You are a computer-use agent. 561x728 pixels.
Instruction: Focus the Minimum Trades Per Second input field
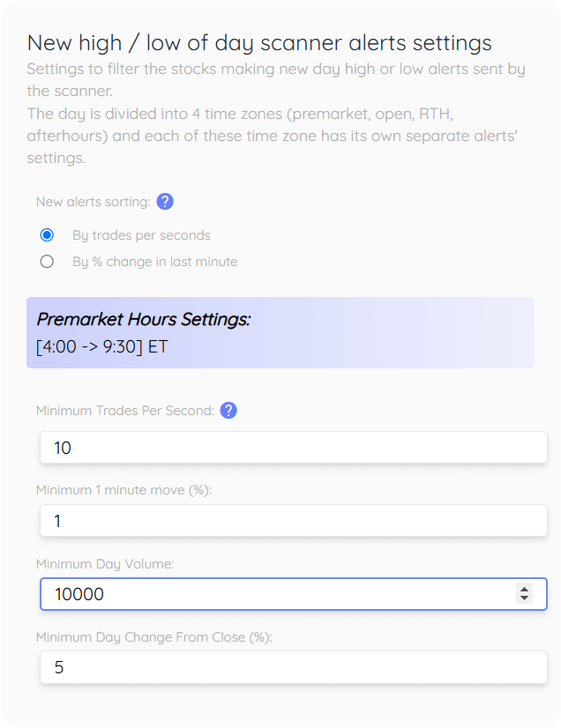(293, 448)
